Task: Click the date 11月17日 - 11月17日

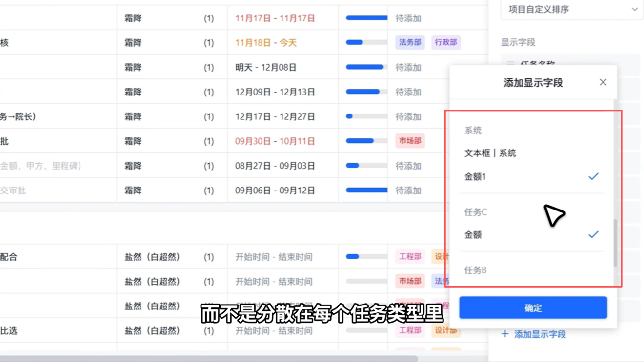Action: 275,18
